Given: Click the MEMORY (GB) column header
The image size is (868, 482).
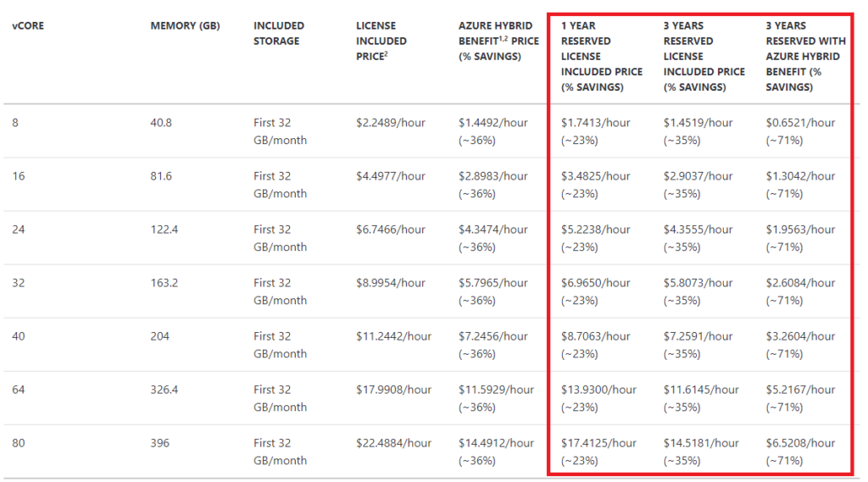Looking at the screenshot, I should (x=185, y=25).
